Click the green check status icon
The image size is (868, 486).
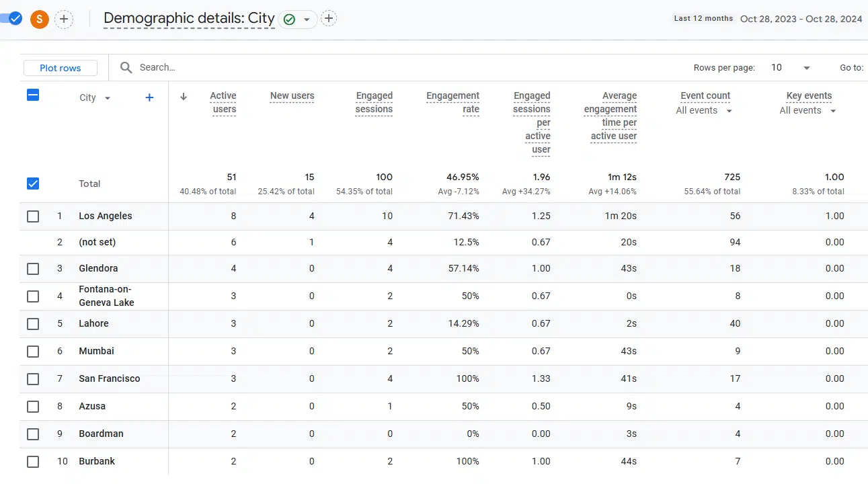click(289, 19)
